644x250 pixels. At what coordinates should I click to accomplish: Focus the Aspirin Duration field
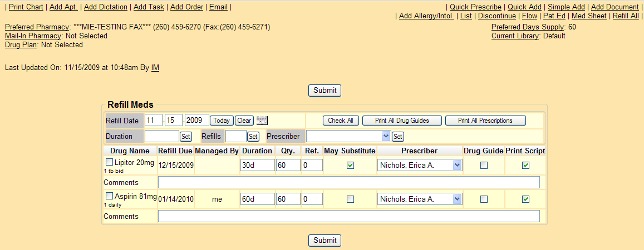coord(257,199)
